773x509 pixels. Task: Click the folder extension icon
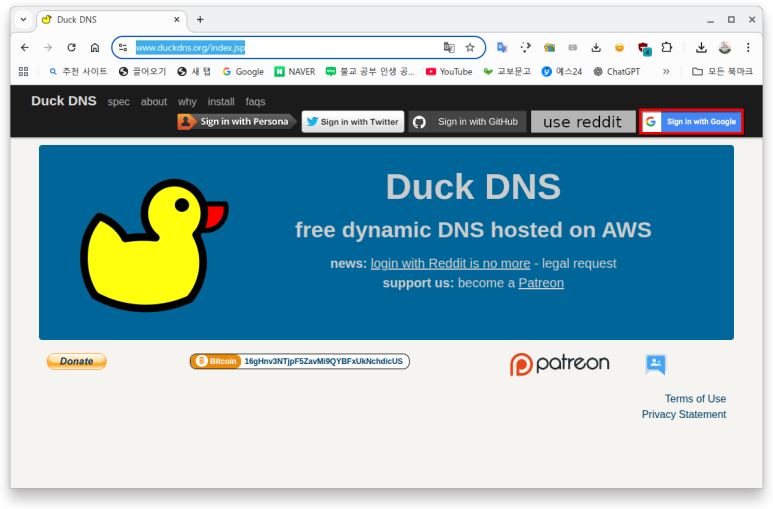(x=549, y=47)
